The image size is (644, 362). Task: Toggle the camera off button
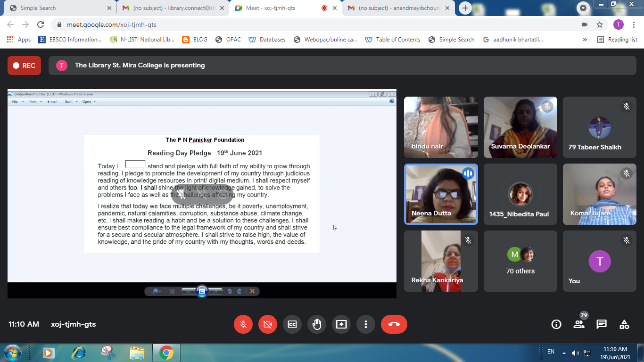click(268, 324)
